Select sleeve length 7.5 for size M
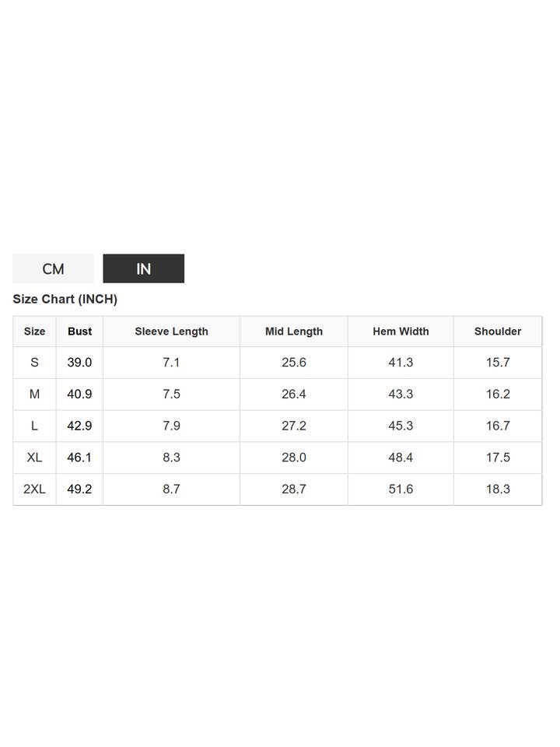 click(x=171, y=395)
